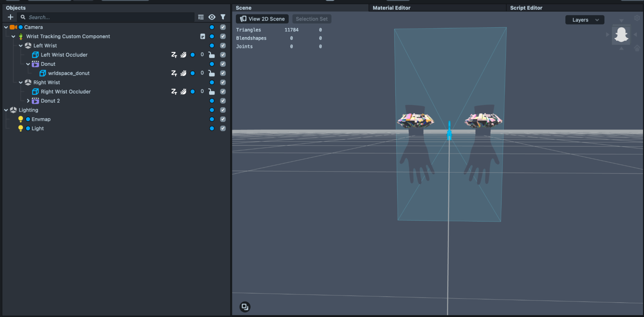Viewport: 644px width, 317px height.
Task: Click the add object plus icon
Action: coord(11,17)
